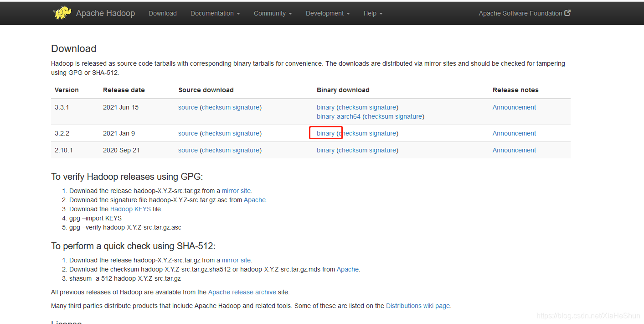Download source for version 3.2.2
The height and width of the screenshot is (324, 644).
[188, 133]
